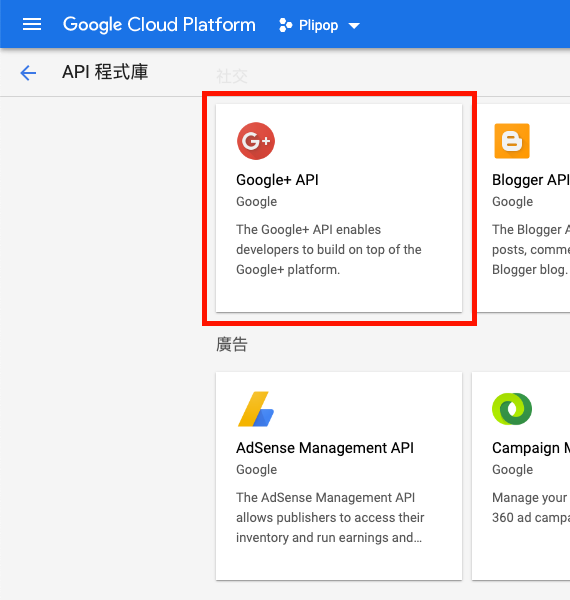Expand the project dropdown arrow
The height and width of the screenshot is (600, 570).
coord(354,26)
